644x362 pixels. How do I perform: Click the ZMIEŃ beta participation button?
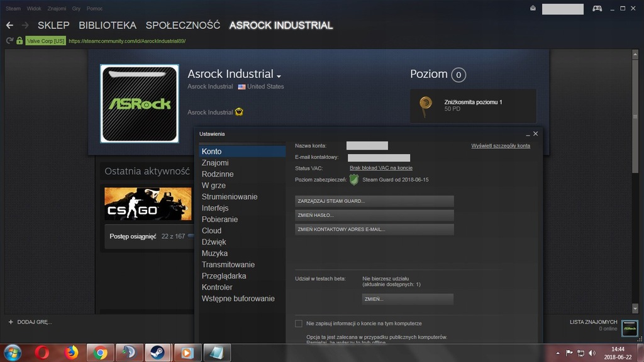tap(408, 299)
